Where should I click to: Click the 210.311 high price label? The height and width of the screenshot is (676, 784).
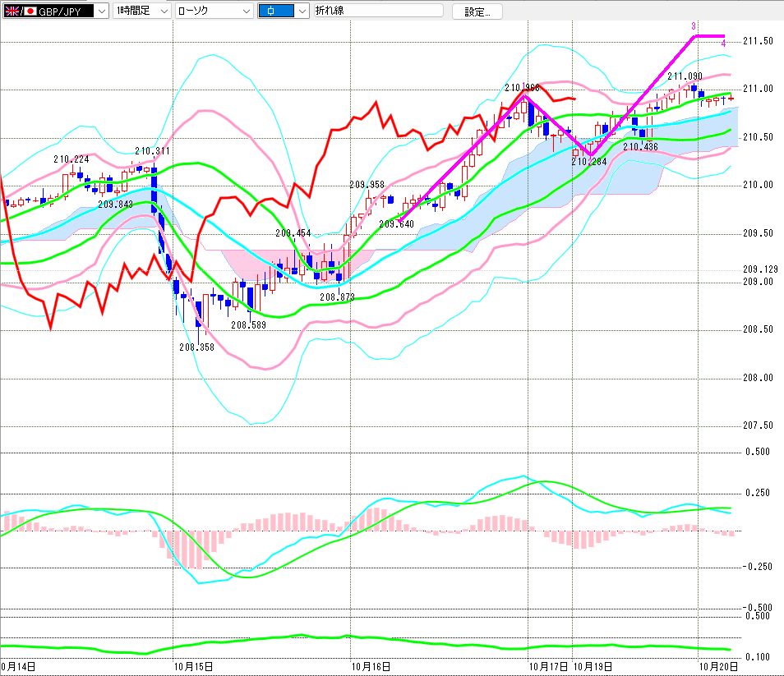tap(153, 151)
